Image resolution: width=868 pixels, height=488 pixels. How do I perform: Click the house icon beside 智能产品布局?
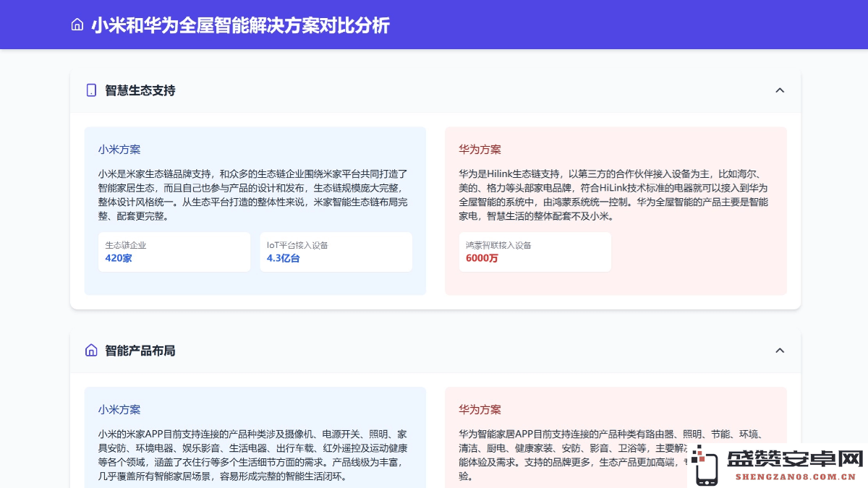91,351
